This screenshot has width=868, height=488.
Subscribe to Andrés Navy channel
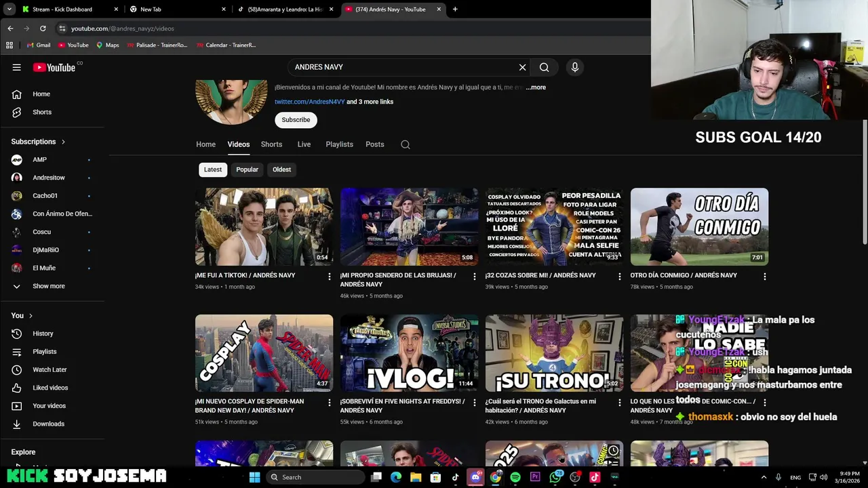pos(296,120)
